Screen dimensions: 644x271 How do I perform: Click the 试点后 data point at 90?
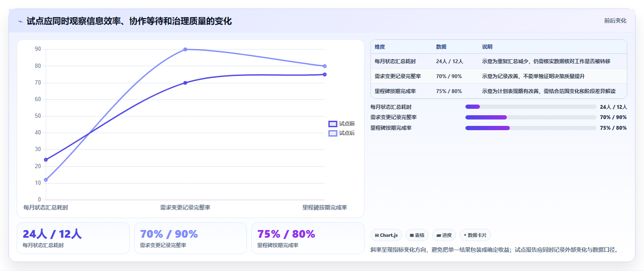point(185,50)
